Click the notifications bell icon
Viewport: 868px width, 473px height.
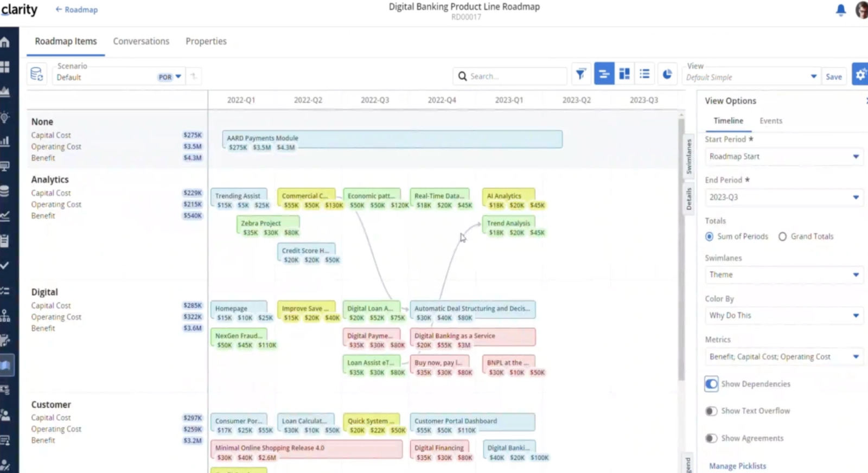(840, 10)
